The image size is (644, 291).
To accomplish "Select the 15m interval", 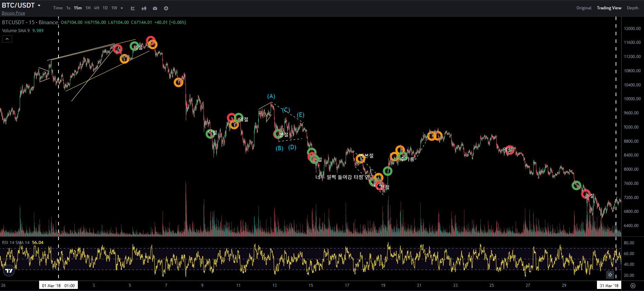I will click(x=78, y=8).
